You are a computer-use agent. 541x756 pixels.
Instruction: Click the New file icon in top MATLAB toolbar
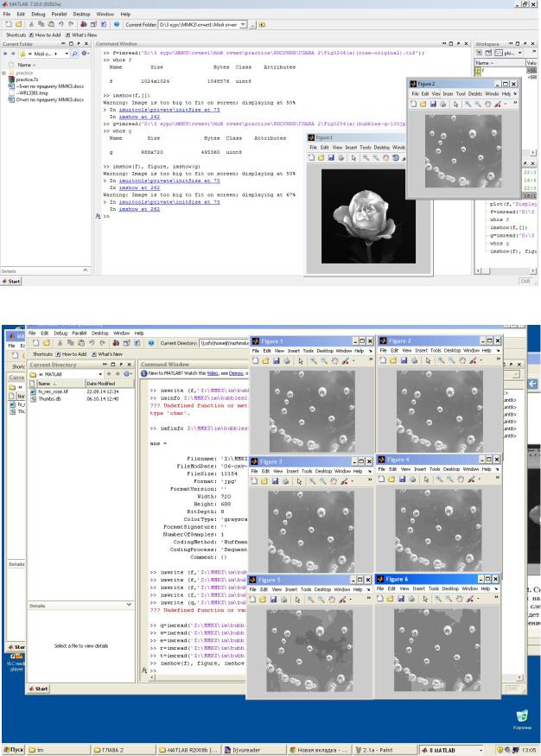coord(8,24)
